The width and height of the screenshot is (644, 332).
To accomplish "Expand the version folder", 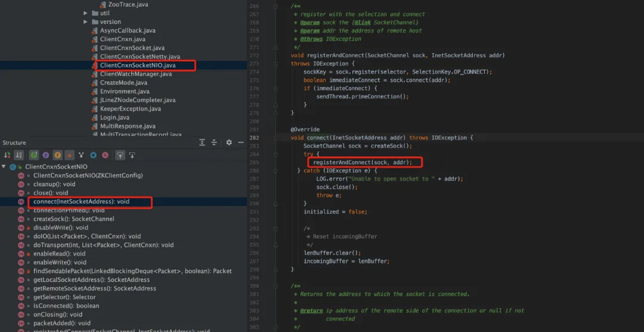I will click(85, 22).
